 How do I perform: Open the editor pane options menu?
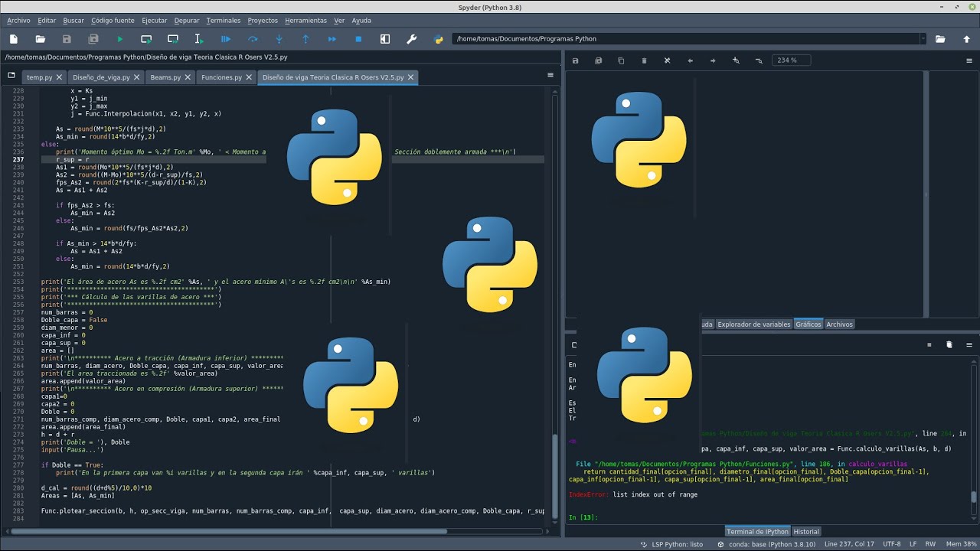click(550, 75)
